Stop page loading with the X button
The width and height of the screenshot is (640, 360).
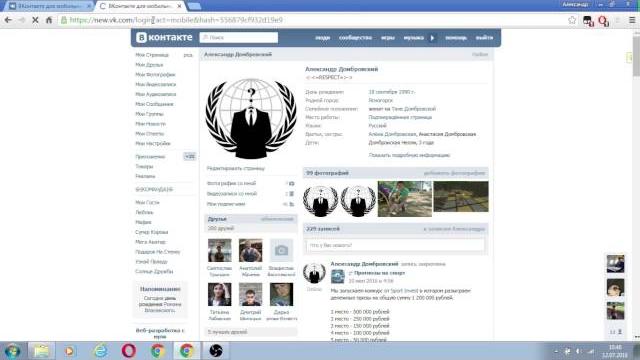[x=35, y=20]
